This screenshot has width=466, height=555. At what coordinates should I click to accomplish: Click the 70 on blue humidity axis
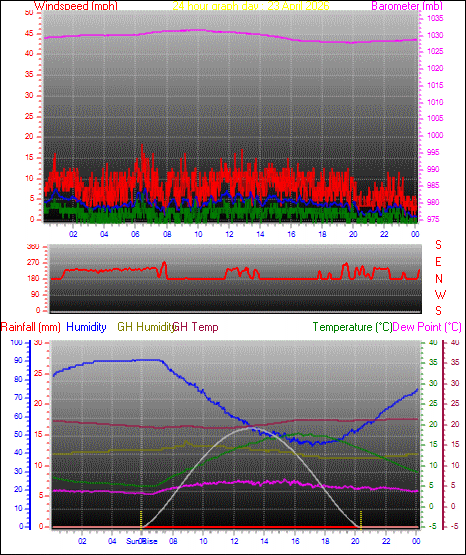pos(18,397)
